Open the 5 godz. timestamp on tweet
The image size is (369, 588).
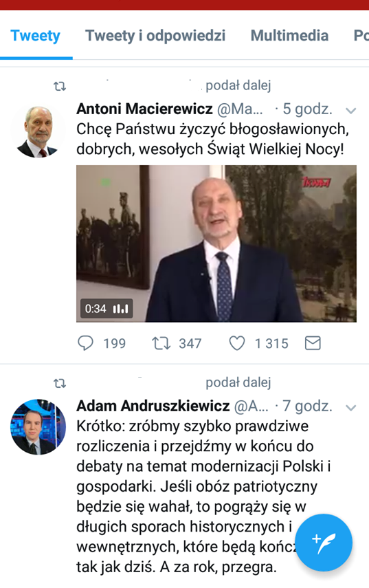coord(307,109)
